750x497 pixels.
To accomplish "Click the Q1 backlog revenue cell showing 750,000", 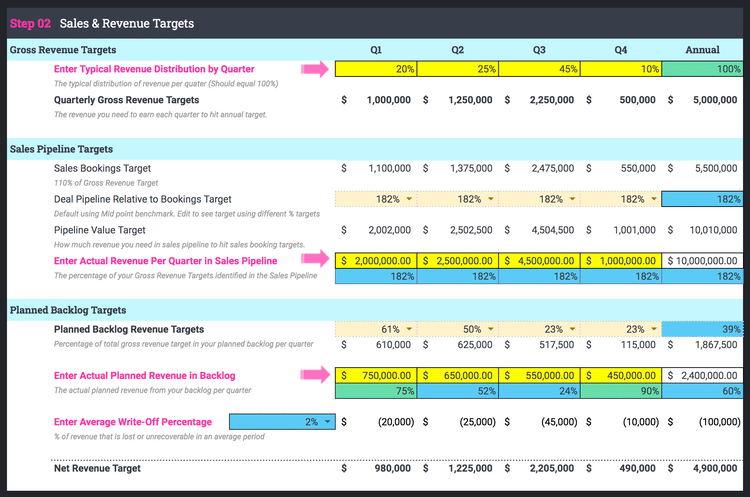I will point(375,376).
